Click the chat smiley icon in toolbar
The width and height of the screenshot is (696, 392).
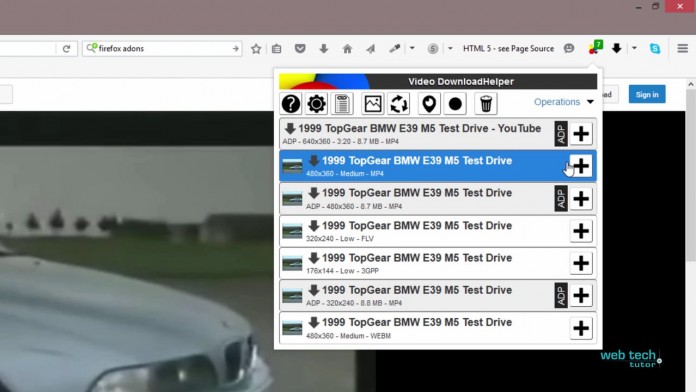(569, 48)
